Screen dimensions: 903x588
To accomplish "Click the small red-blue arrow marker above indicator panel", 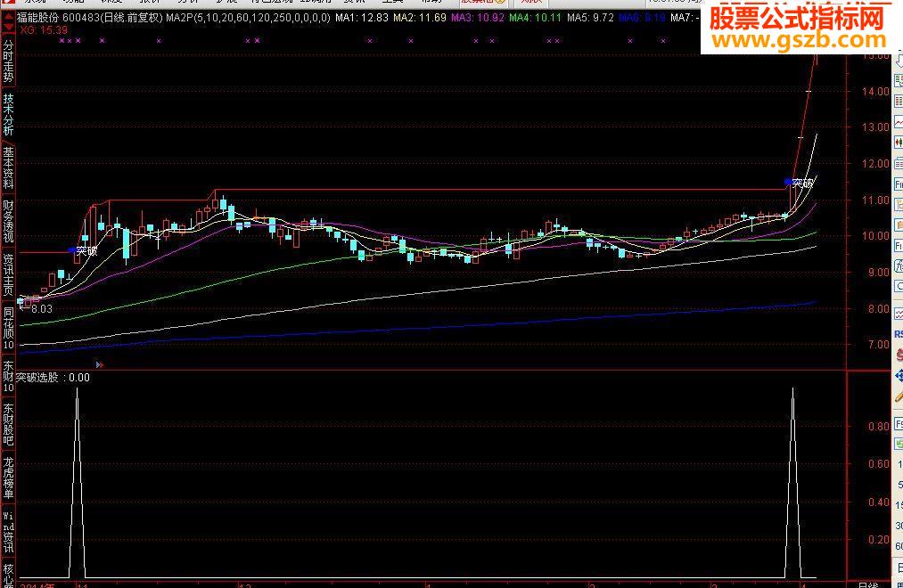I will coord(100,364).
